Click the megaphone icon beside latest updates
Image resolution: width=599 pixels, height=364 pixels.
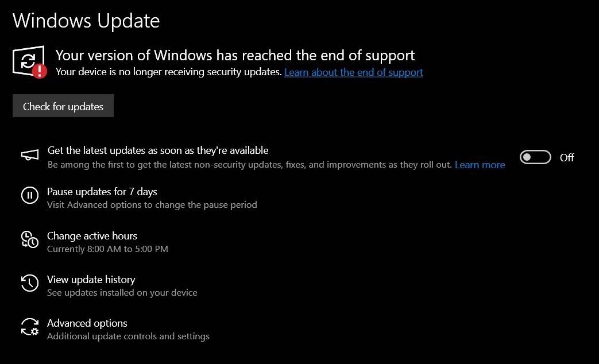pyautogui.click(x=30, y=156)
